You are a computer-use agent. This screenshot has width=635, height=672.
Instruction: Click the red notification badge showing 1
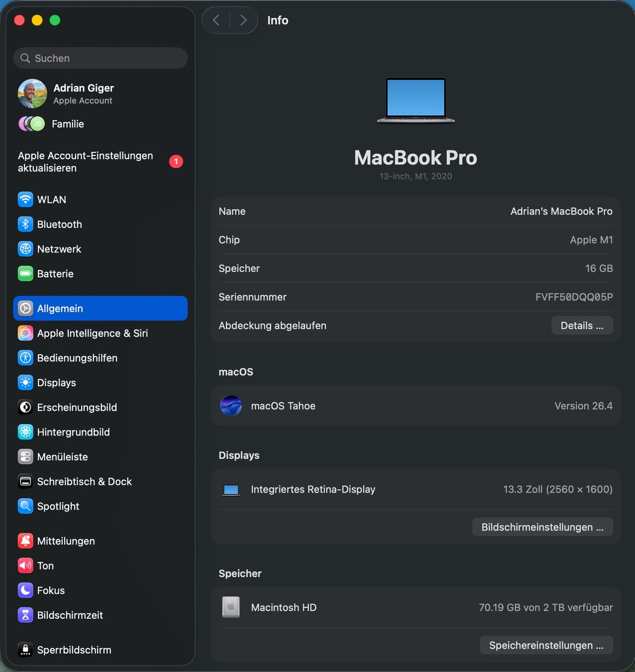pyautogui.click(x=176, y=162)
